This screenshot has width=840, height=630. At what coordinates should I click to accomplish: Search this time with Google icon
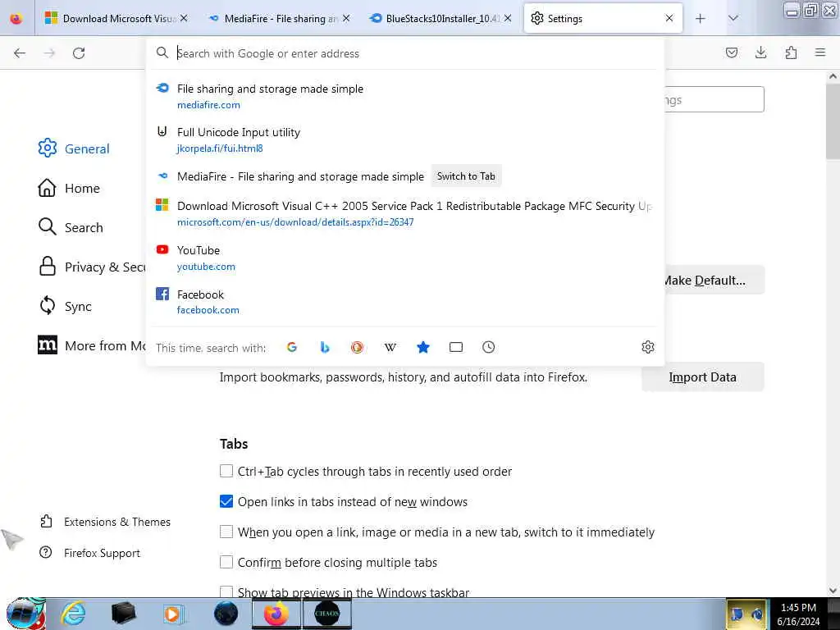coord(292,347)
